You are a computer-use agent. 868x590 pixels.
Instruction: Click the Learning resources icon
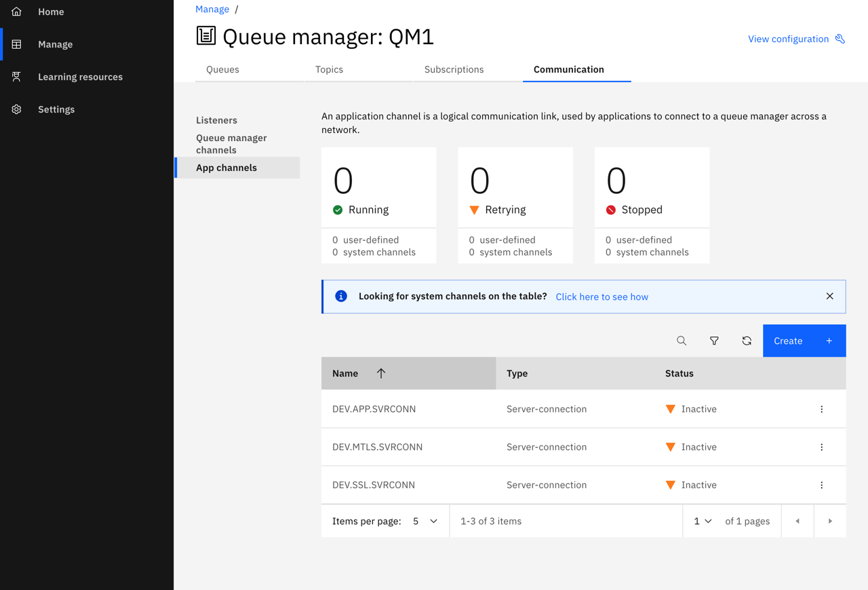[16, 77]
